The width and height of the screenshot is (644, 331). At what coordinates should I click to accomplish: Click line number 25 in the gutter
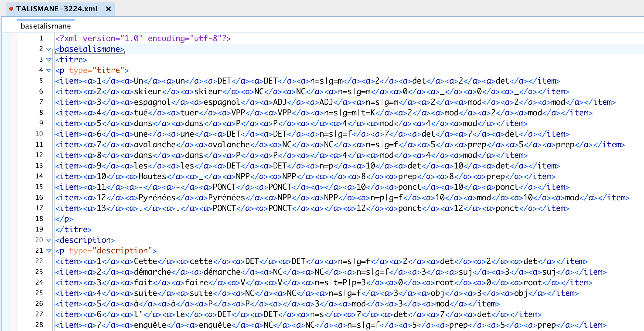click(39, 293)
